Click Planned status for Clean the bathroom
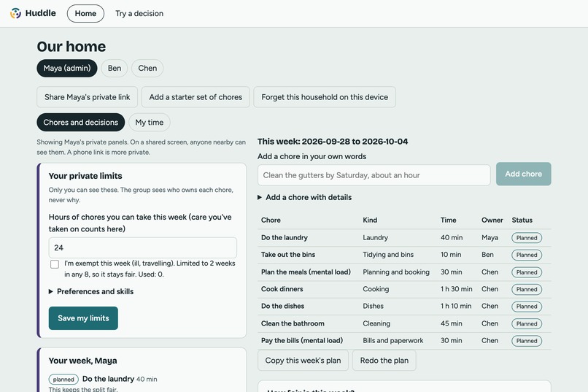 [527, 323]
